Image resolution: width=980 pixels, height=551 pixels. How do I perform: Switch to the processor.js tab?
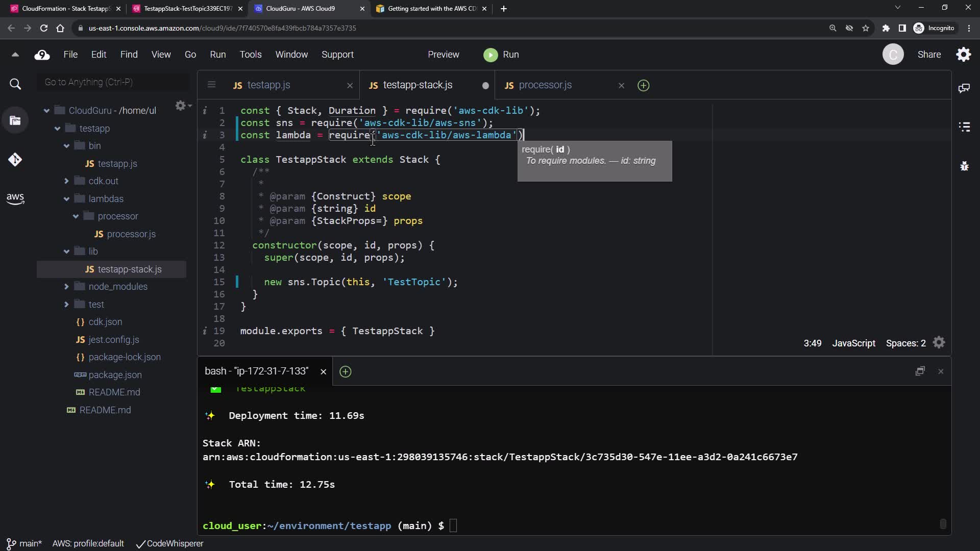[x=545, y=85]
